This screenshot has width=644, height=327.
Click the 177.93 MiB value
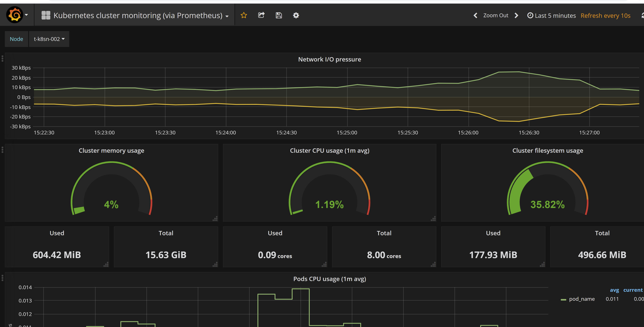493,255
